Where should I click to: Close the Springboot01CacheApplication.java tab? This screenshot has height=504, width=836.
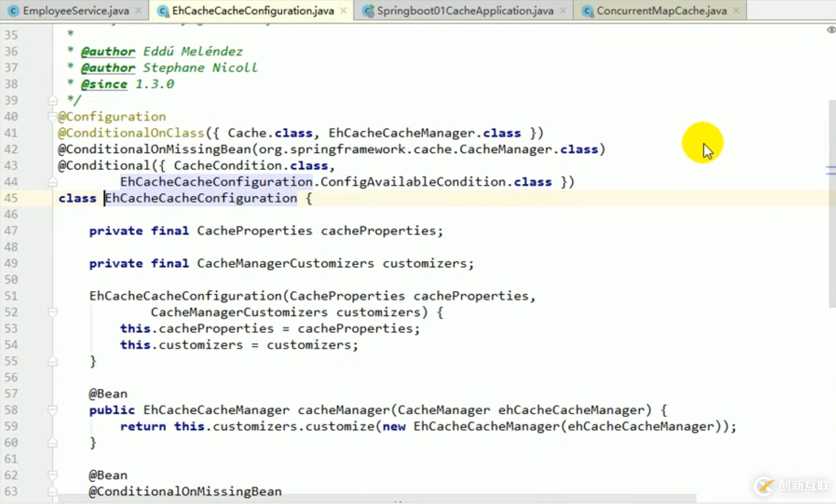coord(562,11)
